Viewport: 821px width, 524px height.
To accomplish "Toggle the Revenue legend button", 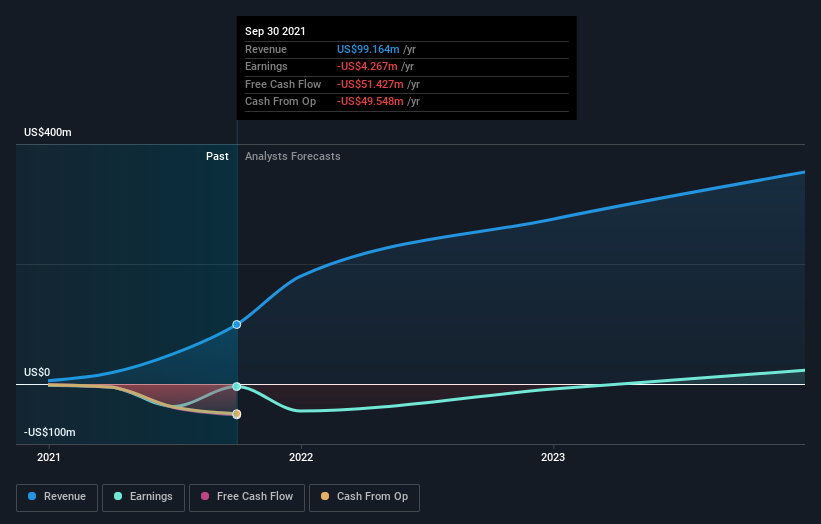I will pyautogui.click(x=57, y=497).
